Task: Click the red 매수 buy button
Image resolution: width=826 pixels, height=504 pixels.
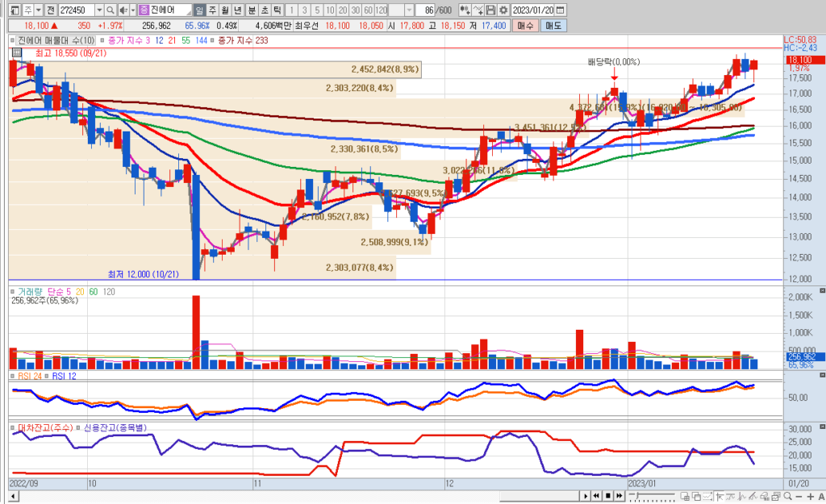Action: tap(525, 26)
